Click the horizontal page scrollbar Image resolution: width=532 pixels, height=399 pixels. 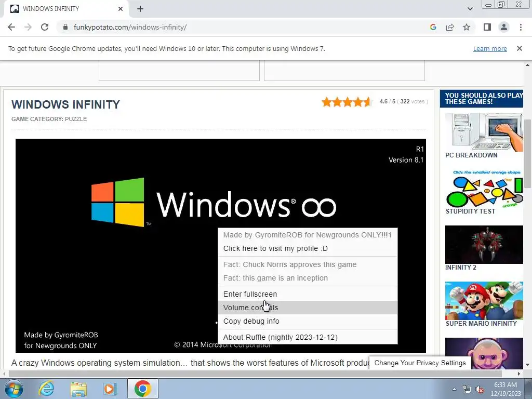click(x=255, y=374)
